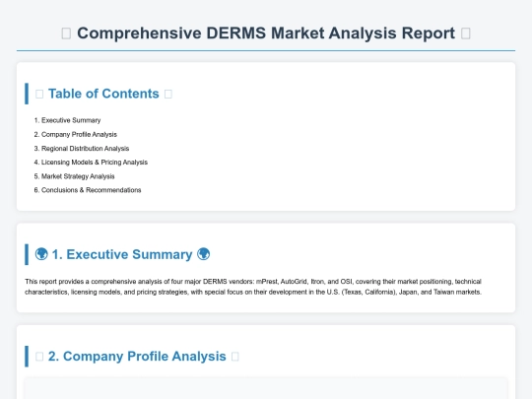
Task: Click the Table of Contents heading
Action: coord(103,94)
